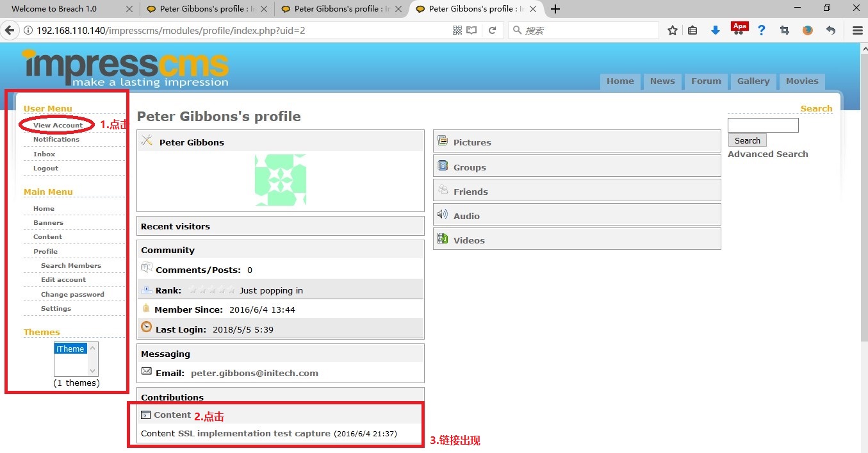Click the red Apa extension icon
The image size is (868, 453).
[739, 28]
